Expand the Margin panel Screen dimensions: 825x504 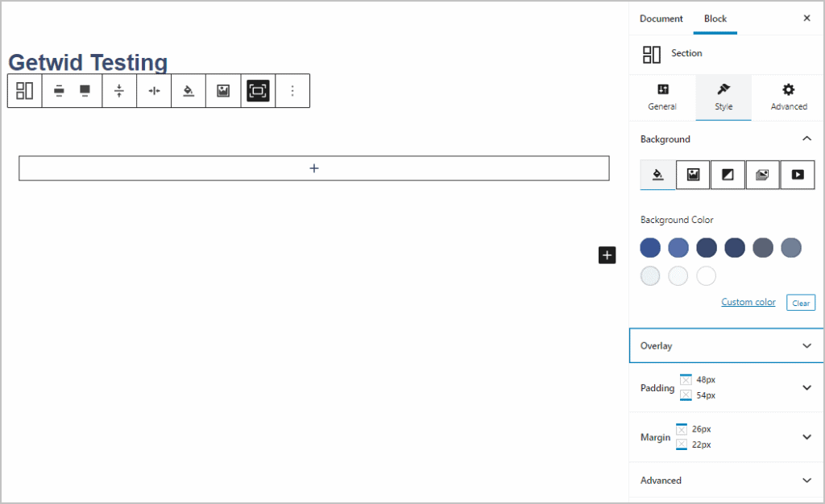[x=726, y=436]
